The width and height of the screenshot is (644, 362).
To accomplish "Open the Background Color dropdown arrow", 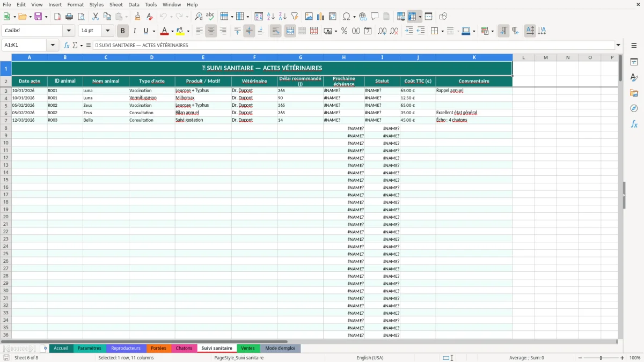I will click(188, 31).
